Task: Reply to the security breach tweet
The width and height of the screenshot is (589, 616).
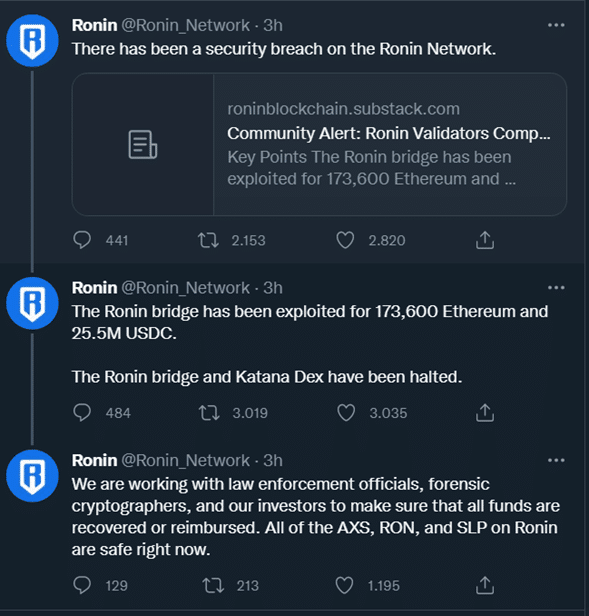Action: (x=82, y=240)
